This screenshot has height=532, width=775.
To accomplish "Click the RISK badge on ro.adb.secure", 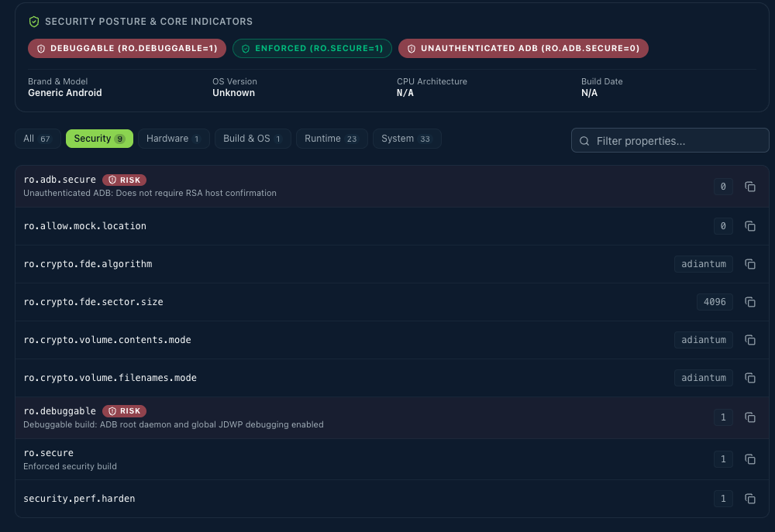I will pos(125,180).
